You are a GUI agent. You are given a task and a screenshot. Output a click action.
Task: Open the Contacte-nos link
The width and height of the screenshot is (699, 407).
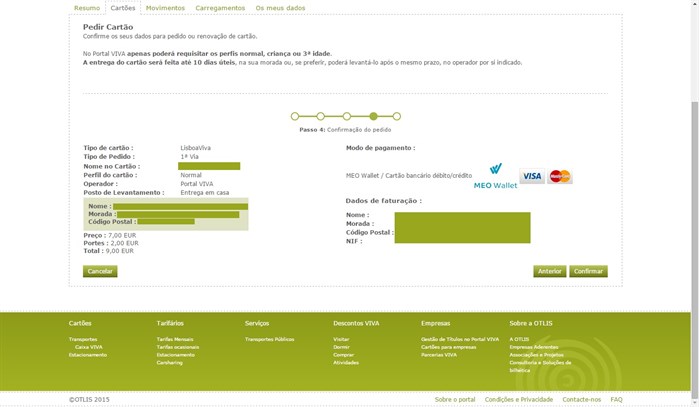click(x=582, y=399)
